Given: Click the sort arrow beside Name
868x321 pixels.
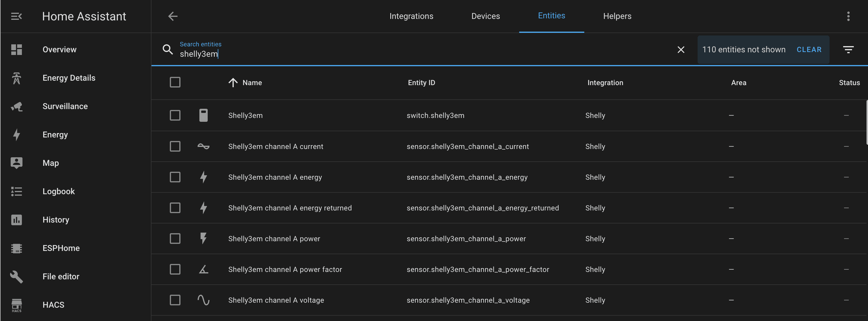Looking at the screenshot, I should pos(233,82).
